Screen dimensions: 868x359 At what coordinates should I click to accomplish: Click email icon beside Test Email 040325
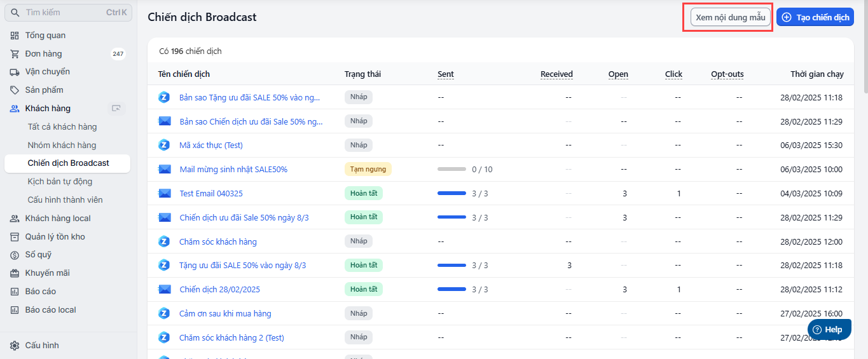click(165, 193)
